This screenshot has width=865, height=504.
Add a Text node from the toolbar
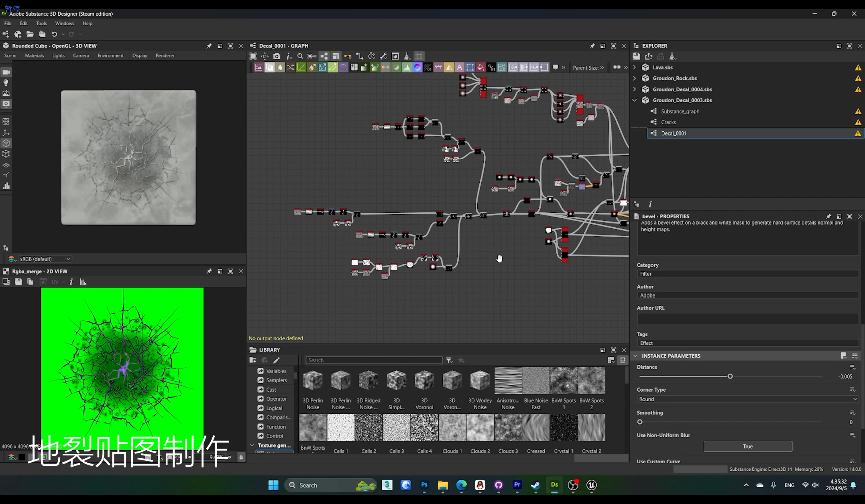460,67
